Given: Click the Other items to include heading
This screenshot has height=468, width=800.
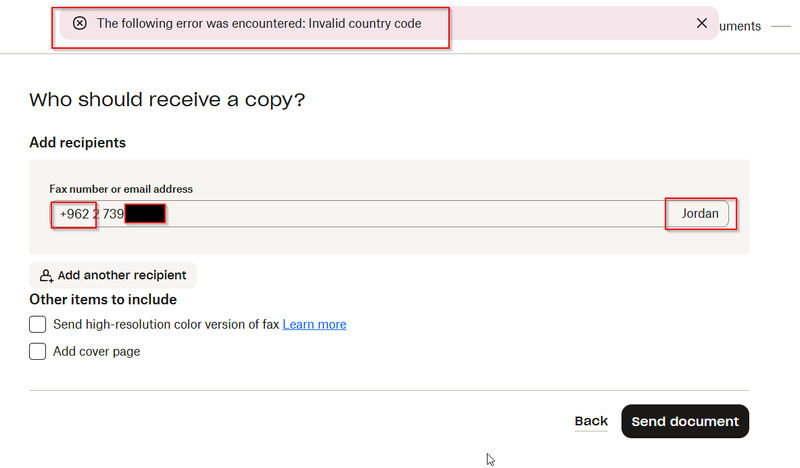Looking at the screenshot, I should 103,299.
